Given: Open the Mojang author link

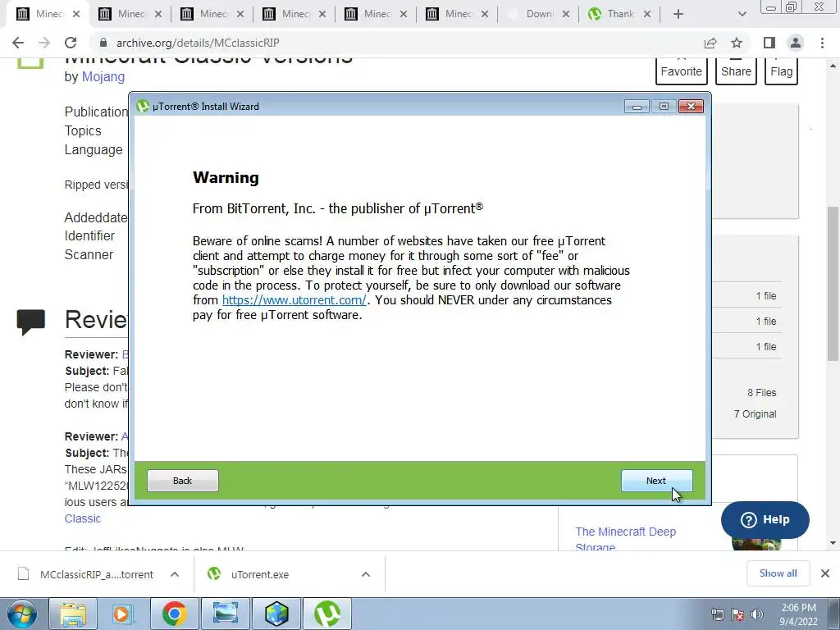Looking at the screenshot, I should (x=103, y=76).
